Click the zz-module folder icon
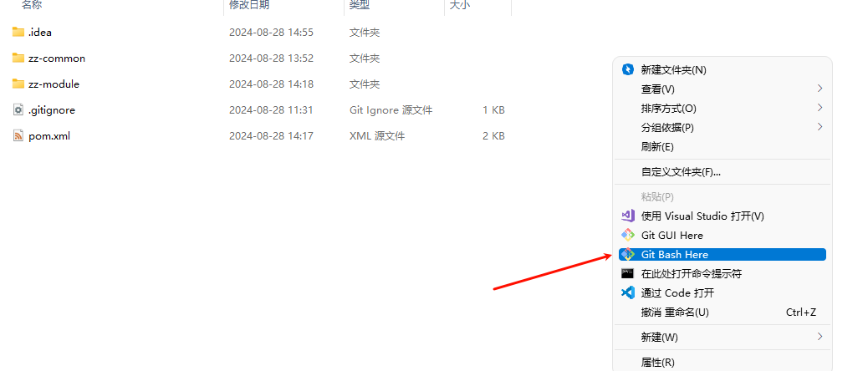The image size is (868, 371). pyautogui.click(x=18, y=84)
